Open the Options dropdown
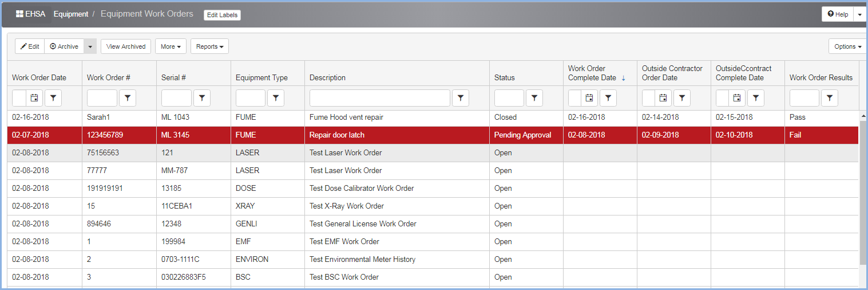 point(848,46)
